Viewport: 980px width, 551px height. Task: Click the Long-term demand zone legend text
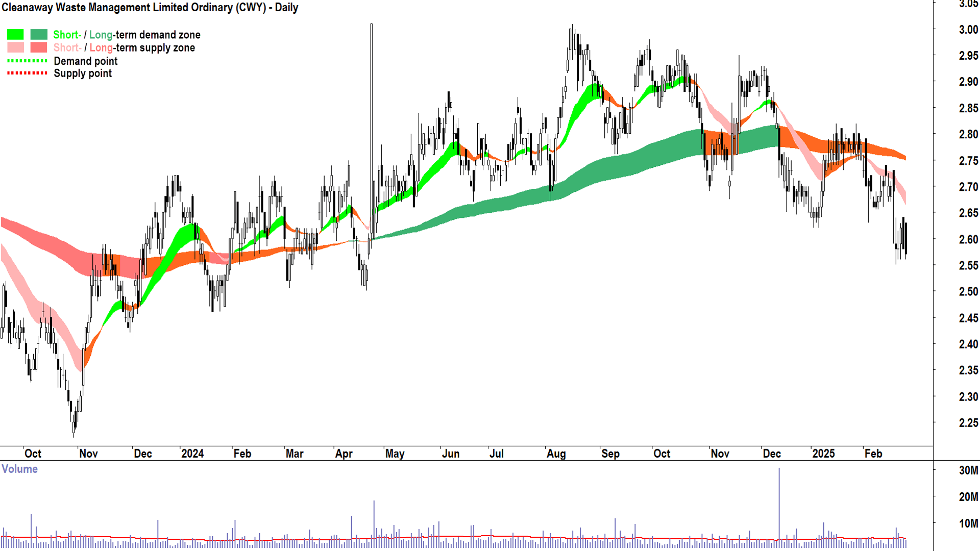click(144, 35)
